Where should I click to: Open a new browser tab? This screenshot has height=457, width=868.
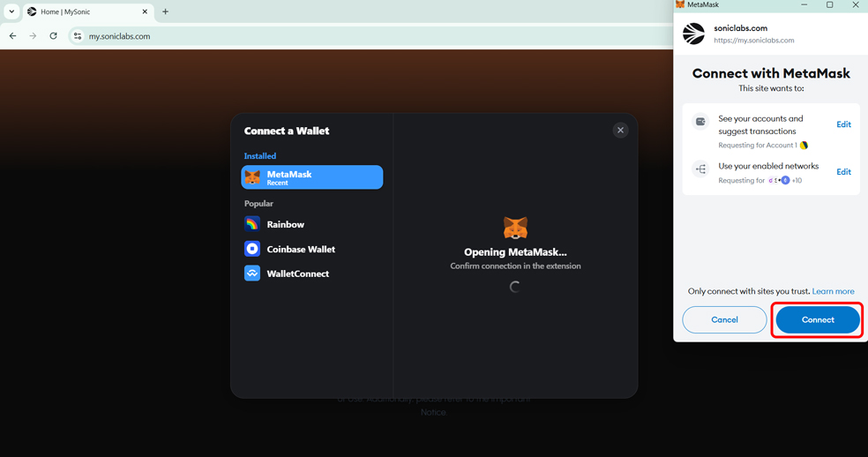pyautogui.click(x=165, y=11)
